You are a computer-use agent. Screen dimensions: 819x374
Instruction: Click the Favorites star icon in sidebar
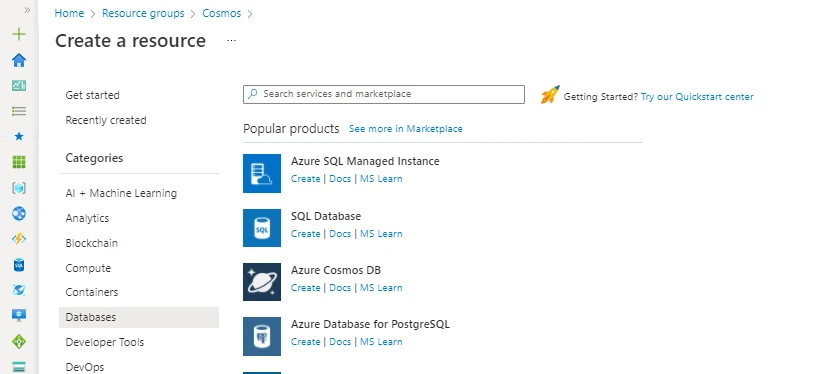coord(19,136)
